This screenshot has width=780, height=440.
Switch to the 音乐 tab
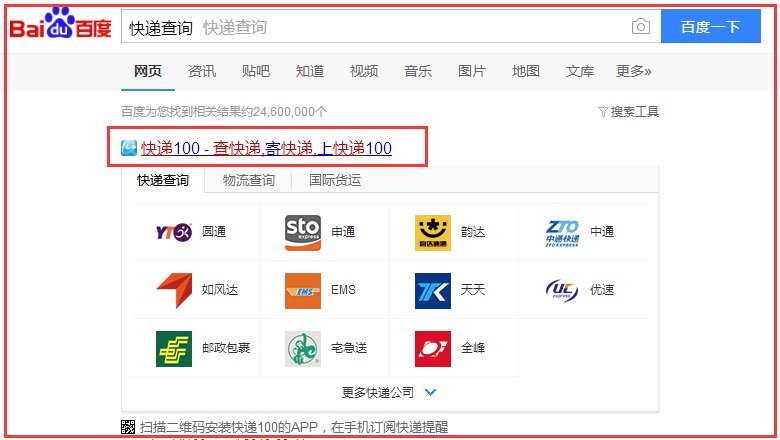(x=417, y=71)
